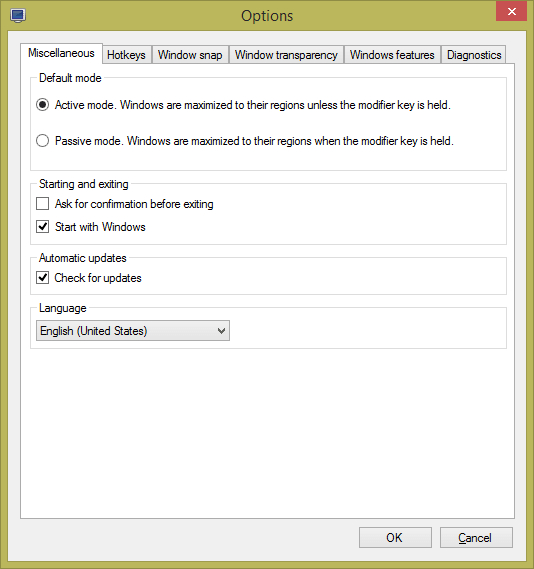
Task: Dismiss changes with the Cancel button
Action: (x=476, y=537)
